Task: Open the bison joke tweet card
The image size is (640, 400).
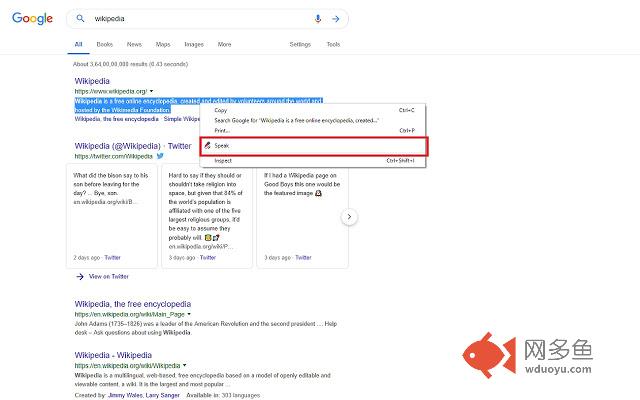Action: (x=112, y=216)
